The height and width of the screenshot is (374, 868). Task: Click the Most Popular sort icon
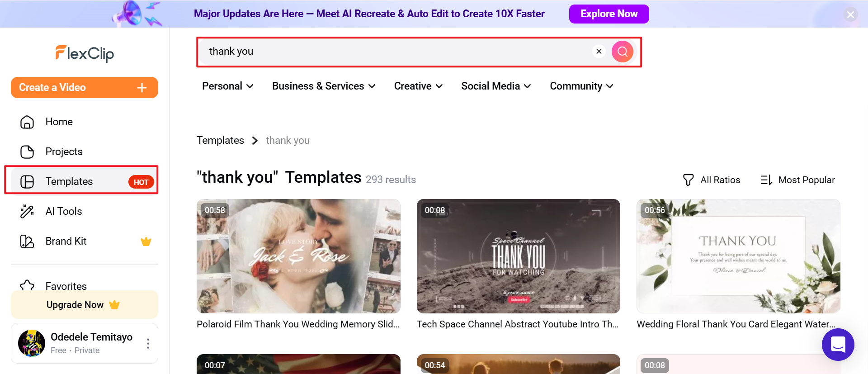[766, 180]
